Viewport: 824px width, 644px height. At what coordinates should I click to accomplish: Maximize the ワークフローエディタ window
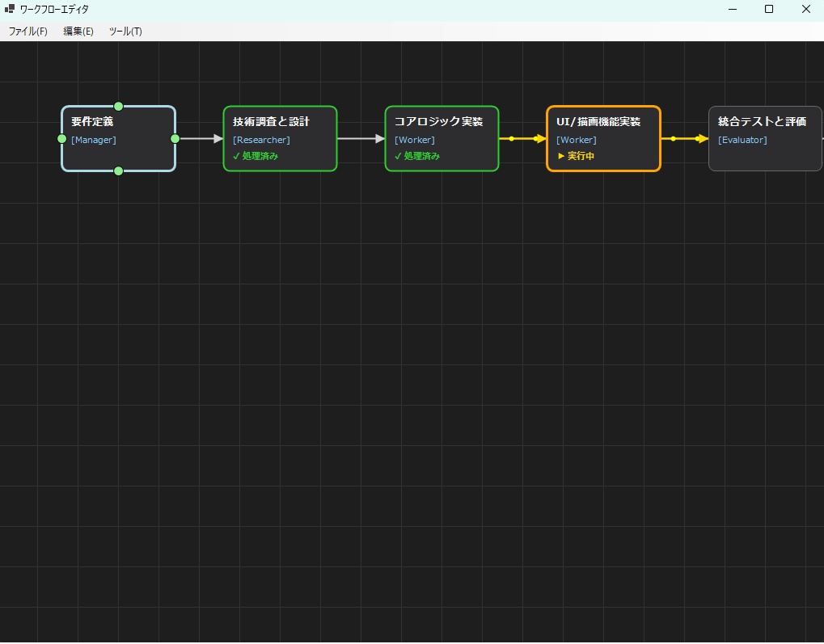769,9
